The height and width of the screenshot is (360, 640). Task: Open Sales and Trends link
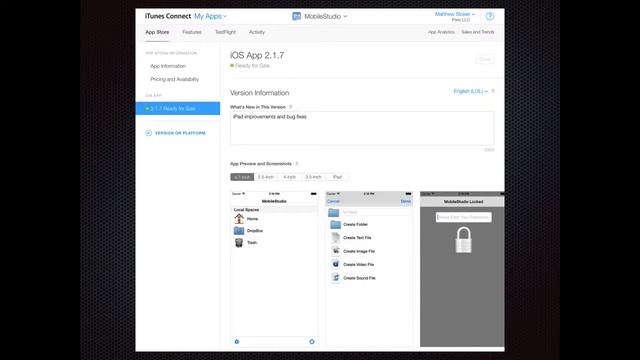[x=478, y=32]
